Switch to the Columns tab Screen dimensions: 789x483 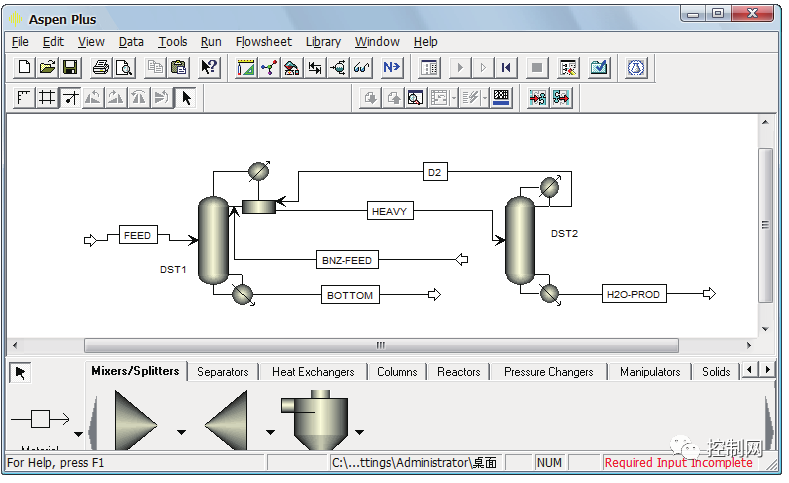(x=396, y=372)
